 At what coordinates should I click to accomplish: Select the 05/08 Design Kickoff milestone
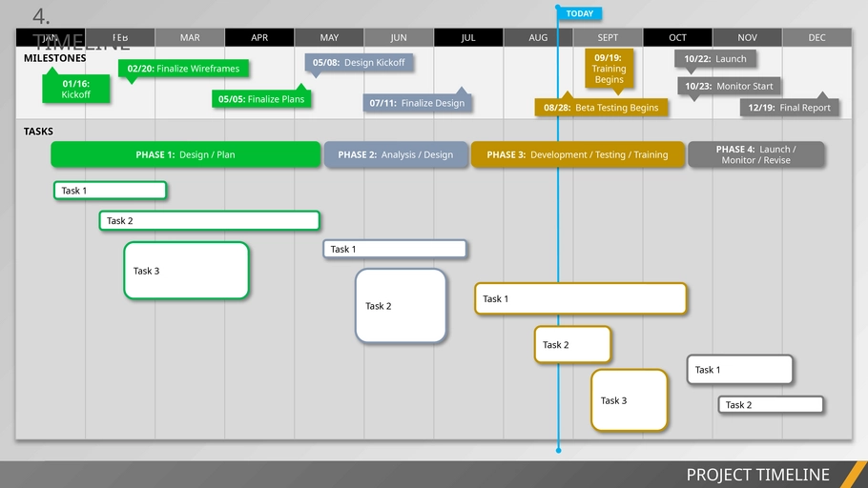pyautogui.click(x=359, y=63)
